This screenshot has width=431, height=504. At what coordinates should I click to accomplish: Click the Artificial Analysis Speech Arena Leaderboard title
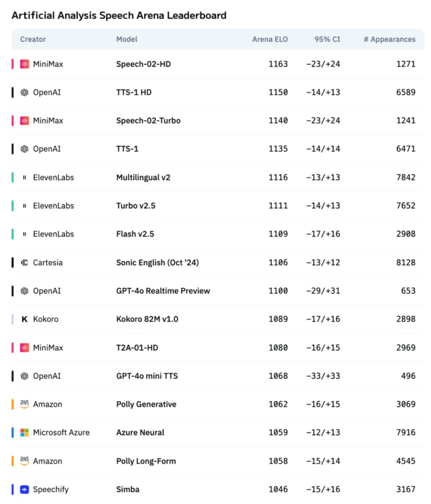tap(119, 16)
